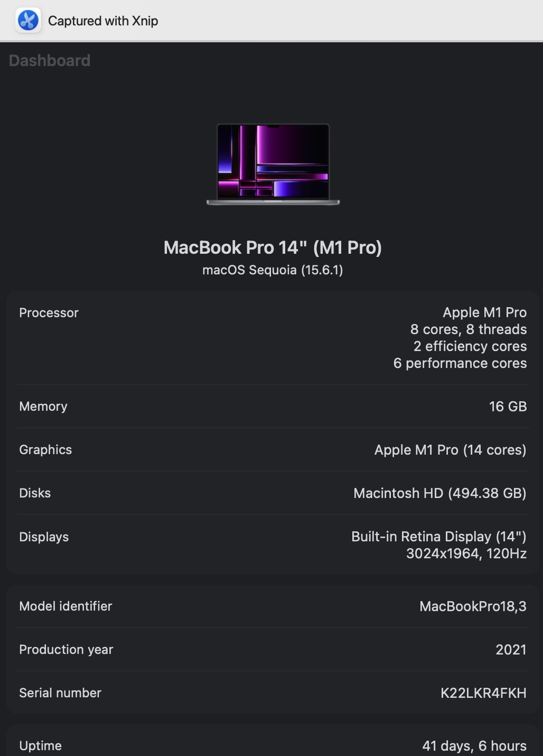Click the Built-in Retina Display (14") value

coord(438,537)
